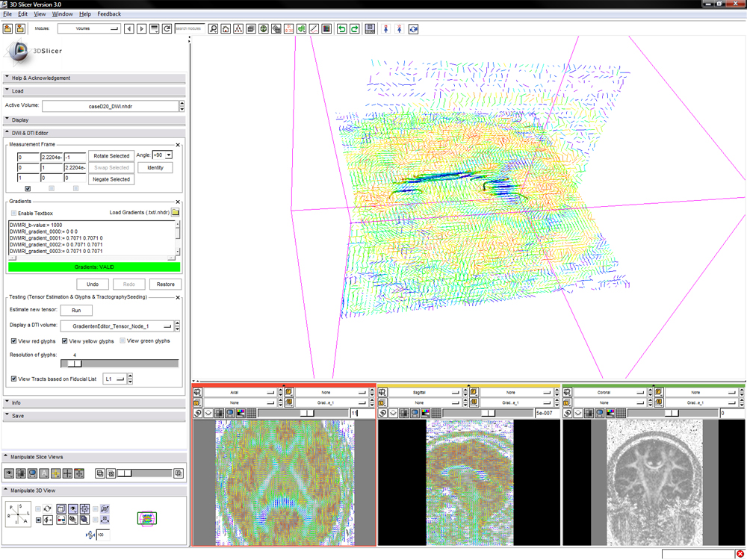Click the green redo arrow icon
This screenshot has width=747, height=560.
point(354,29)
